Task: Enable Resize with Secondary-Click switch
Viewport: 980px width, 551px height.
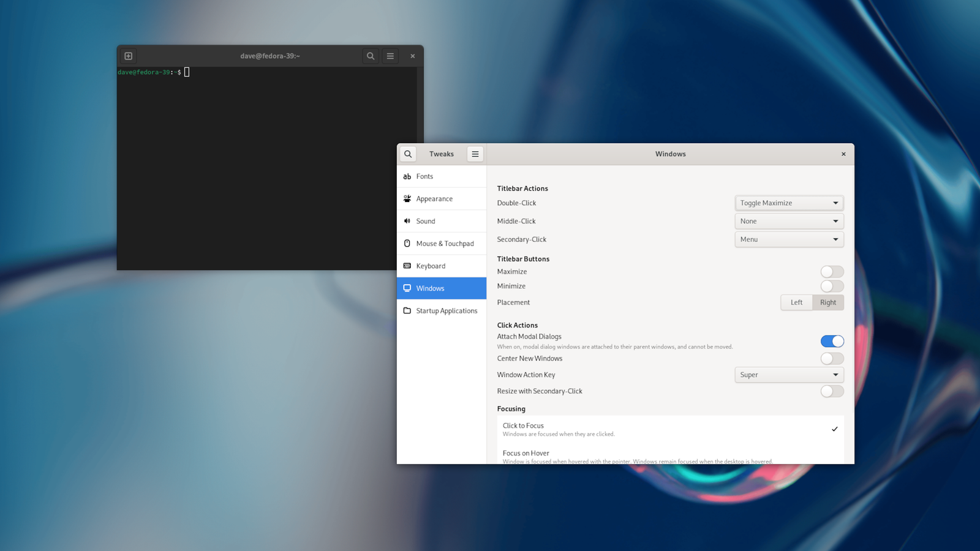Action: click(x=832, y=391)
